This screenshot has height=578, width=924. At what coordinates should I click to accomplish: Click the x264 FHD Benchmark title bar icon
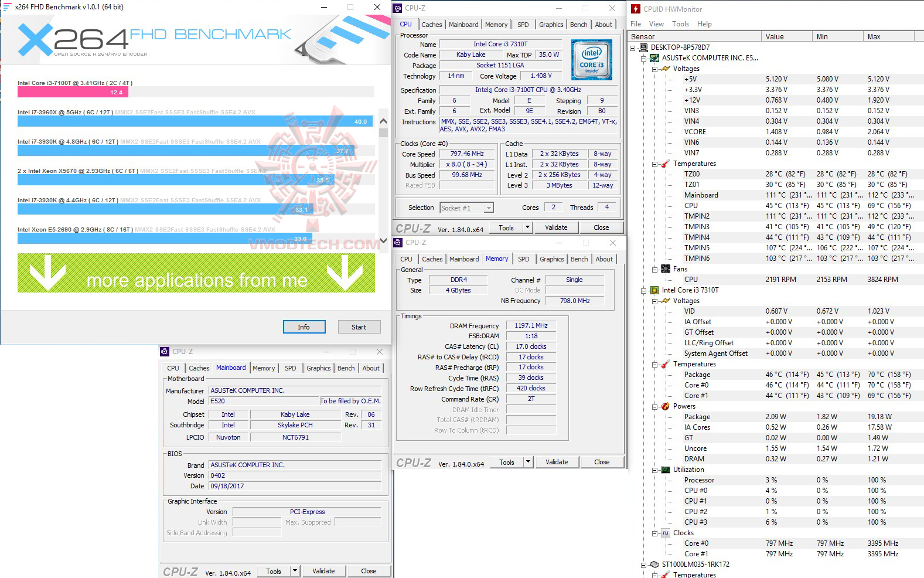tap(8, 6)
